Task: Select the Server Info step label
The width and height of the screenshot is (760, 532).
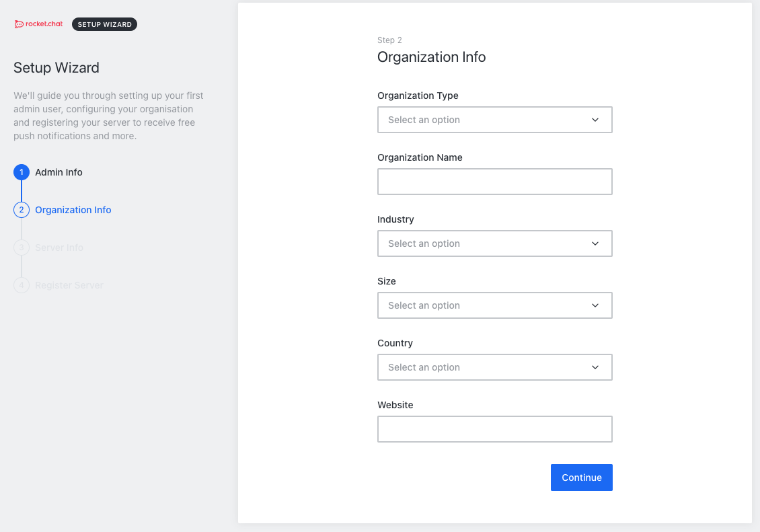Action: coord(59,248)
